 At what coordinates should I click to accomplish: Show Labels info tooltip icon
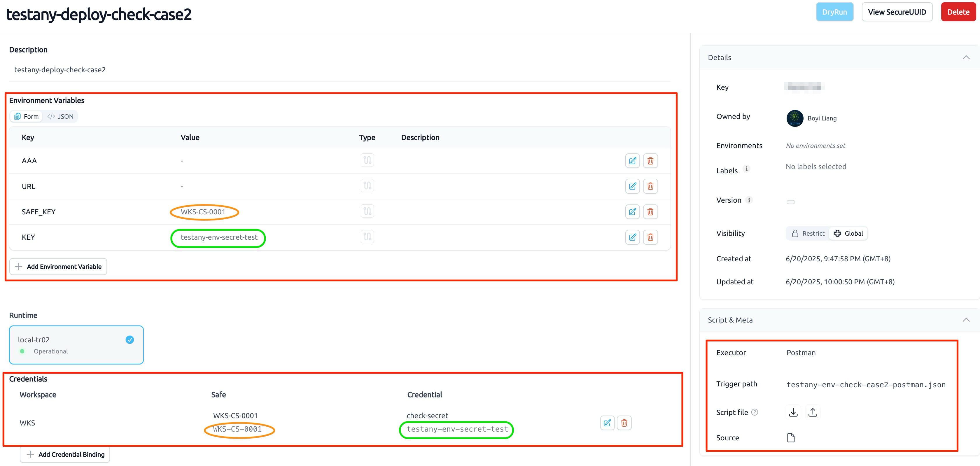746,169
